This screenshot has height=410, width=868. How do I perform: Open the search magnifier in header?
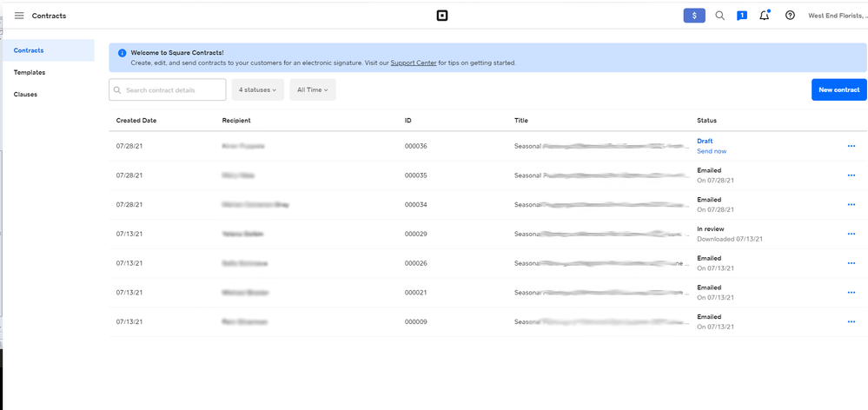click(719, 16)
